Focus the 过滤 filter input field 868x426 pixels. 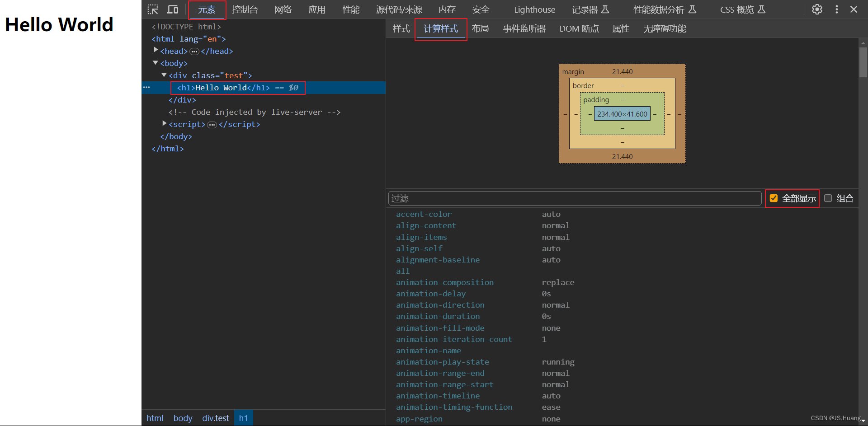tap(575, 198)
